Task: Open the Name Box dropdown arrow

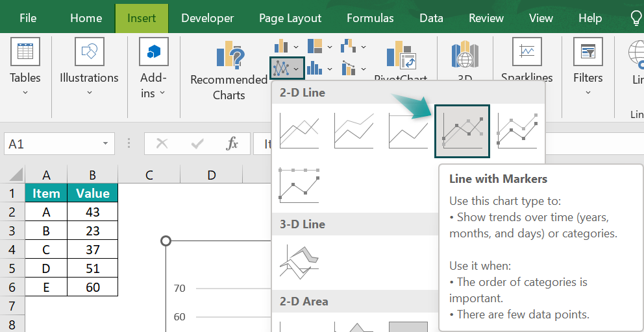Action: tap(106, 144)
